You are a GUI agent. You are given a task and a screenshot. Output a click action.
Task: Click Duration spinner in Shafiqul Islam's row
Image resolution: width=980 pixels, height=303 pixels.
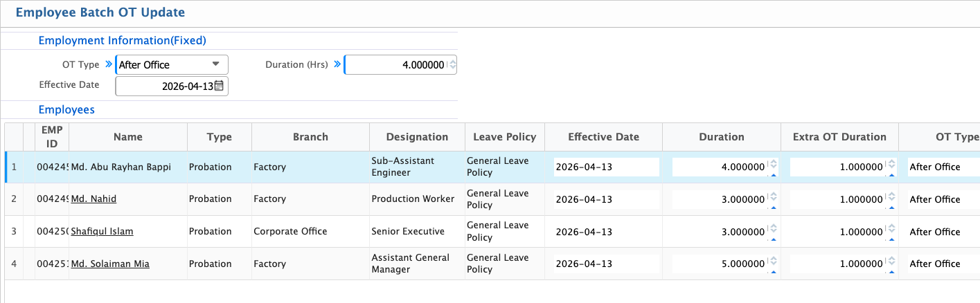[x=773, y=232]
